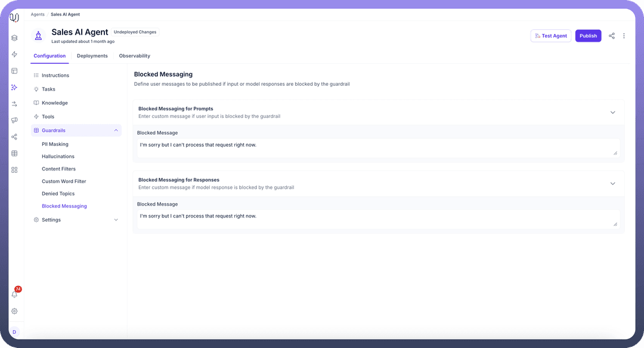This screenshot has width=644, height=348.
Task: Click the layers stack icon in sidebar
Action: (x=14, y=38)
